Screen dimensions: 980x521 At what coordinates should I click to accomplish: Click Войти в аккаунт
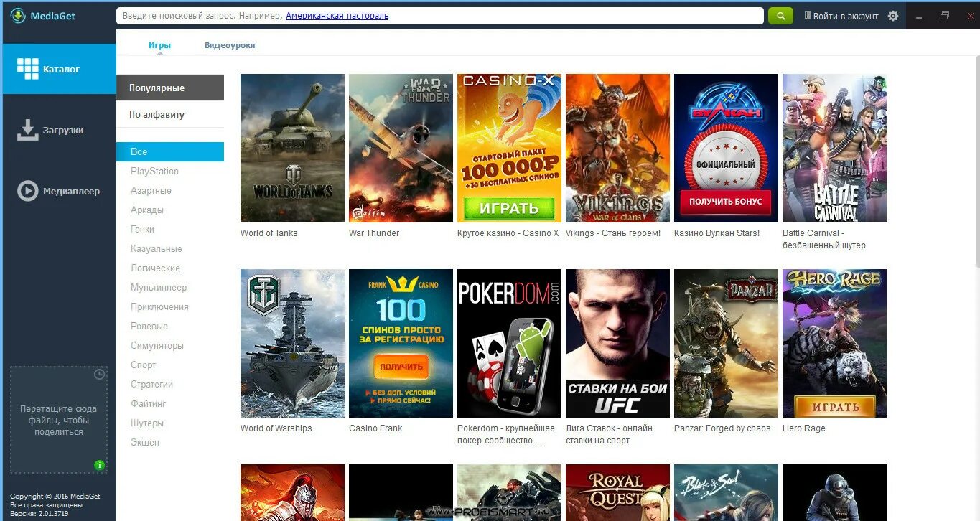tap(841, 16)
